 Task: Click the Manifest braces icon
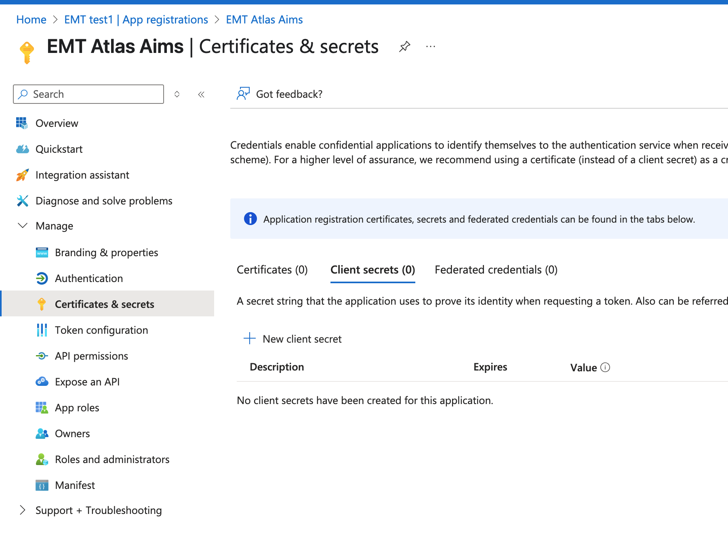click(42, 485)
